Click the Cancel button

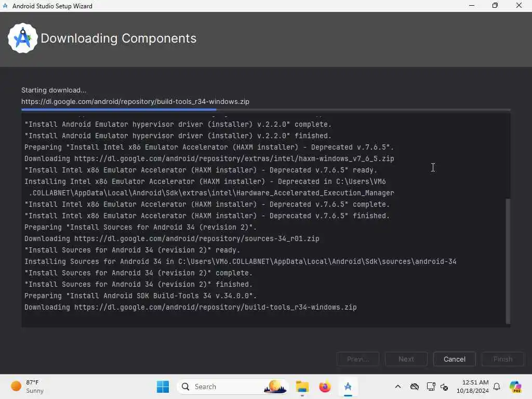click(x=454, y=359)
